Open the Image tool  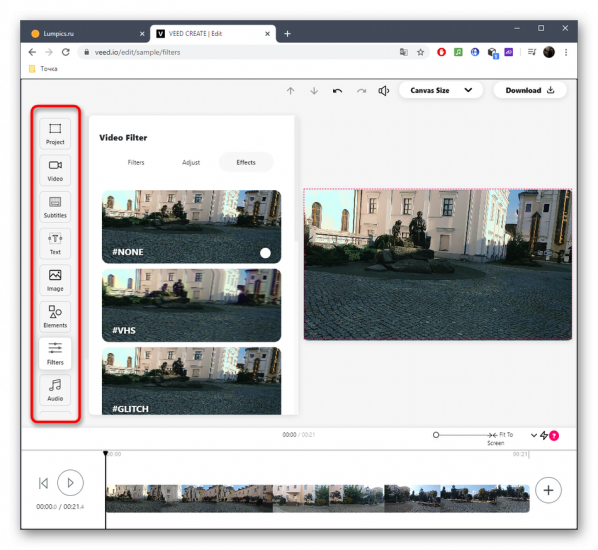coord(55,280)
